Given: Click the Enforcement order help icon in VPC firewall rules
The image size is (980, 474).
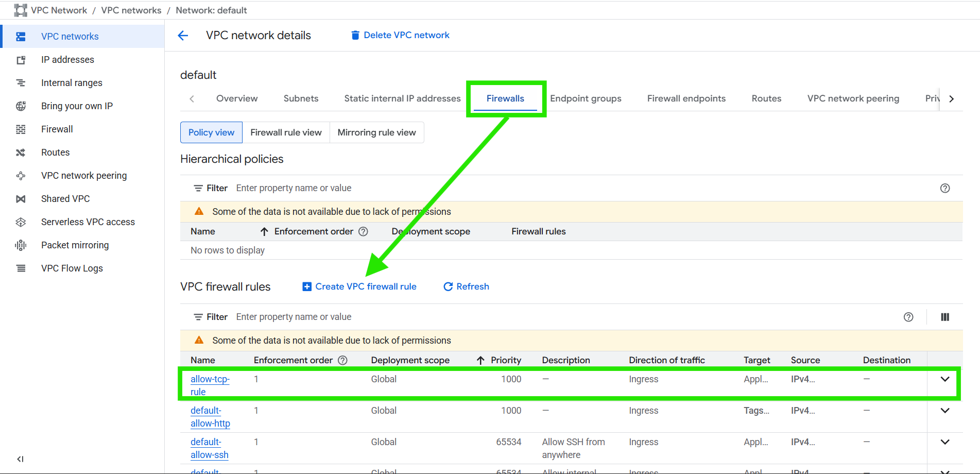Looking at the screenshot, I should 342,360.
